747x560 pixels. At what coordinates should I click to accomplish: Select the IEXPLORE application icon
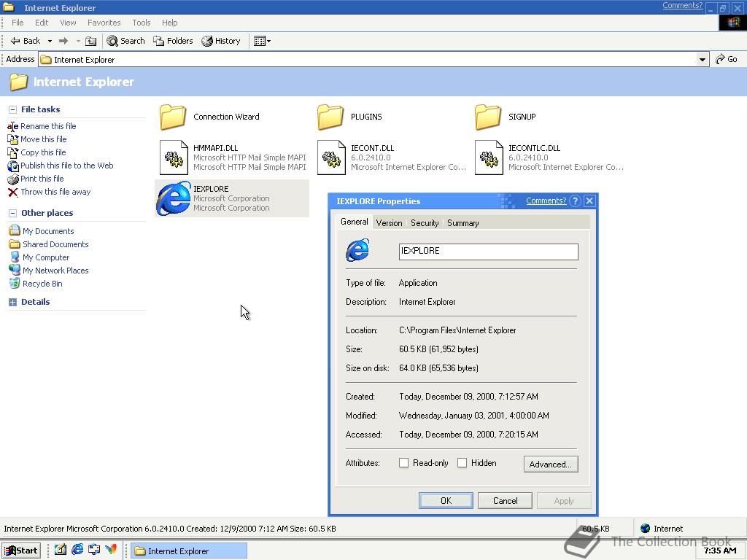(x=174, y=198)
